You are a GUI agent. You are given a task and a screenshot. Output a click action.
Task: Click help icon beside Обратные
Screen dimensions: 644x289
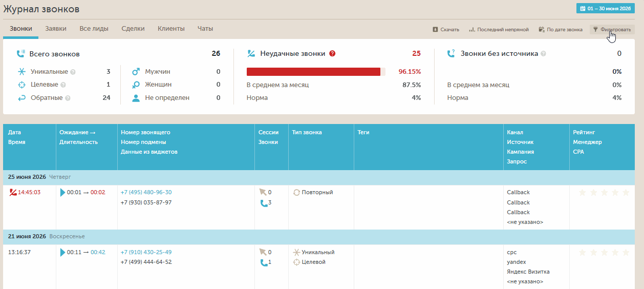(68, 98)
